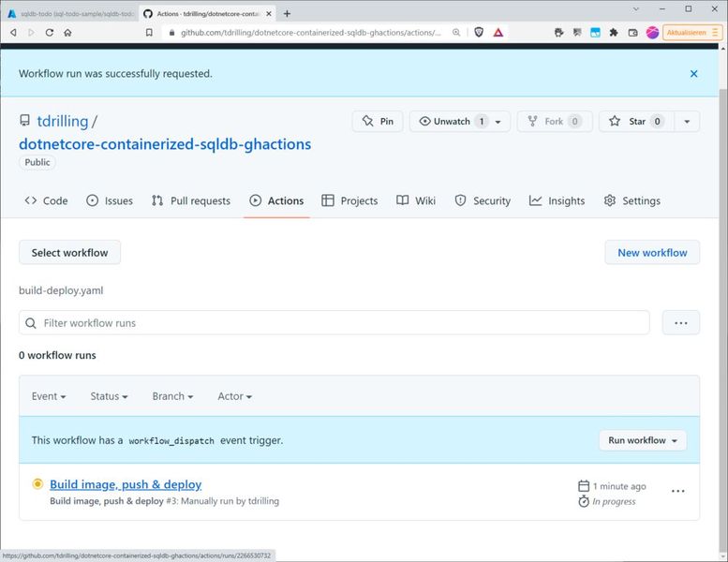Click the address bar URL

point(310,33)
